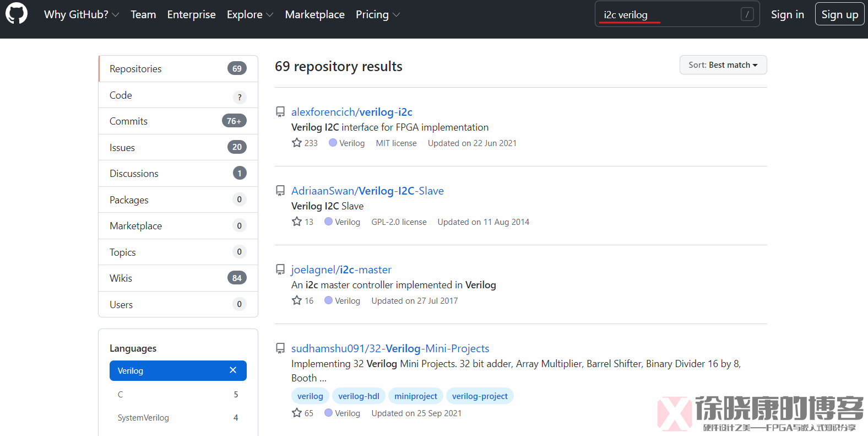Click the MIT license text
Screen dimensions: 868x436
coord(397,143)
